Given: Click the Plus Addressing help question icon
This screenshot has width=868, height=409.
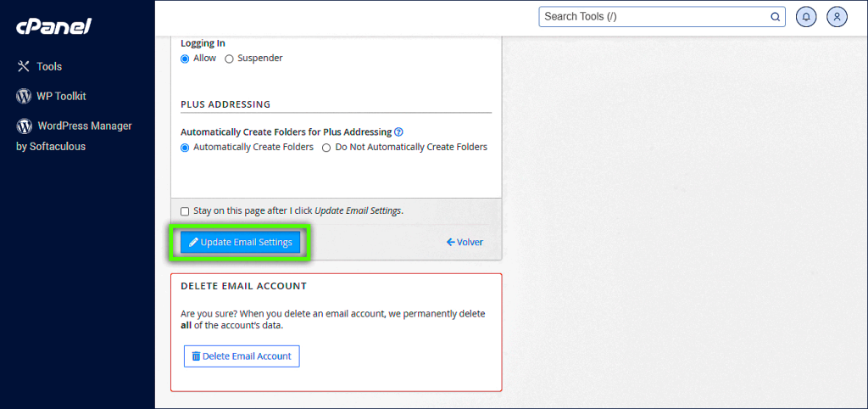Looking at the screenshot, I should [x=398, y=132].
